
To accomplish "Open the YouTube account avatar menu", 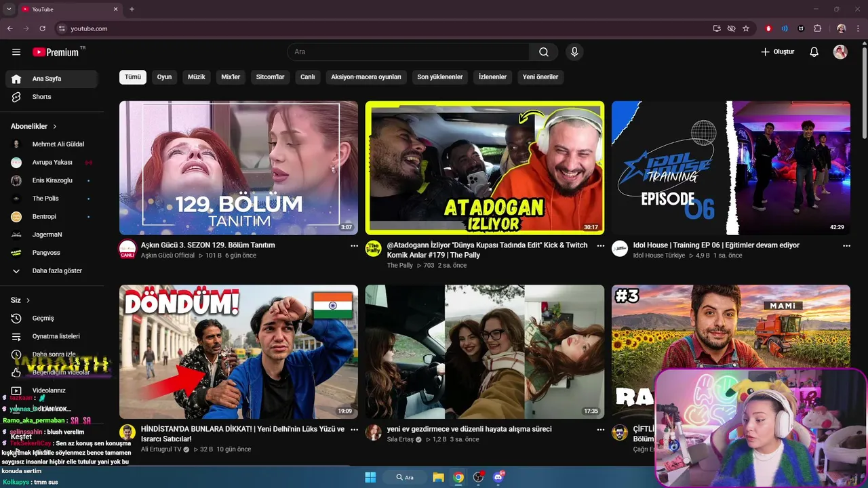I will [x=840, y=52].
